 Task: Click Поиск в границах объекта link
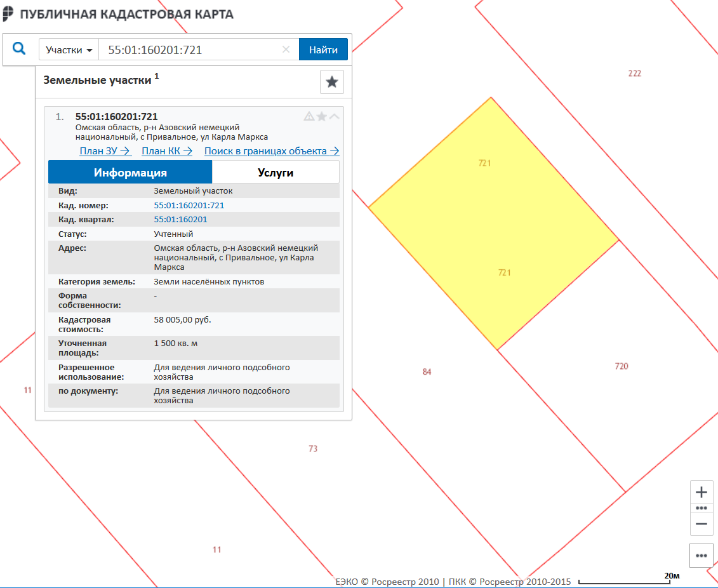[272, 151]
